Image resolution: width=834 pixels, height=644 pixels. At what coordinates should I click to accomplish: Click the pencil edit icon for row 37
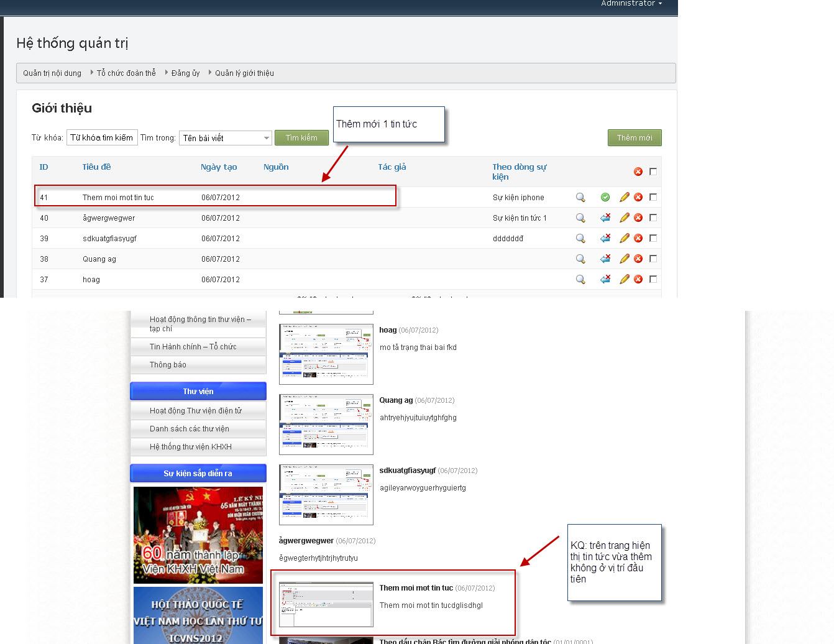click(625, 280)
